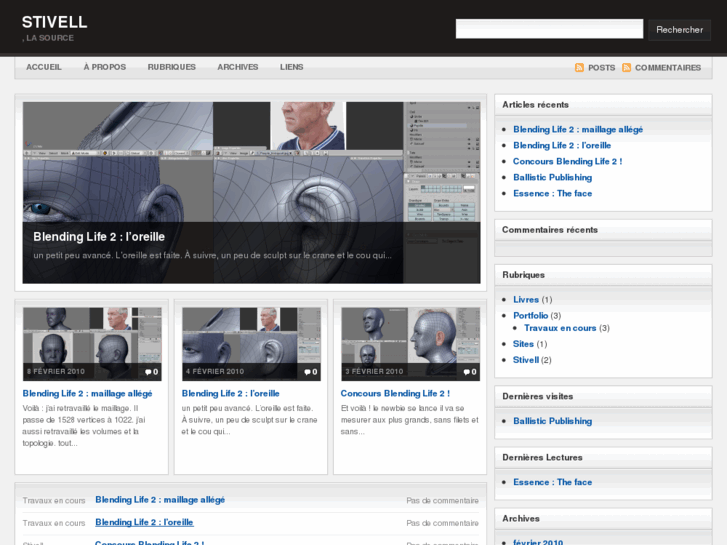Image resolution: width=727 pixels, height=545 pixels.
Task: Click comment bubble icon on 8 Février post
Action: tap(148, 372)
